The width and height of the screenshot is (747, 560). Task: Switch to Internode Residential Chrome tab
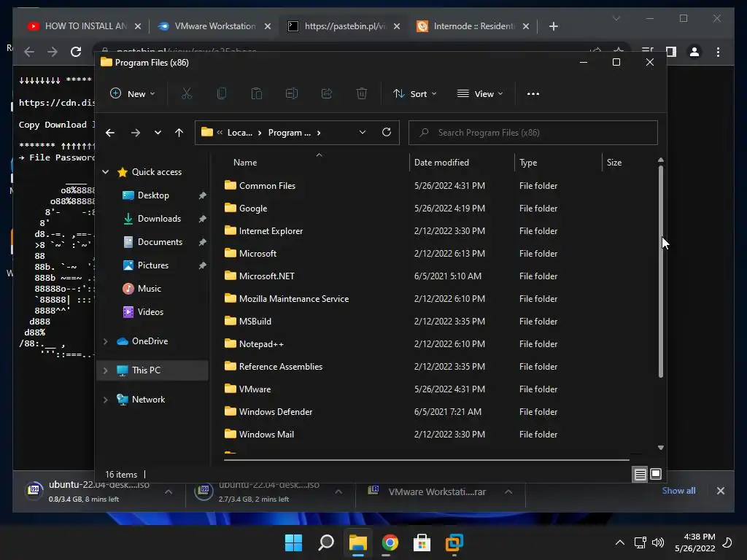473,26
